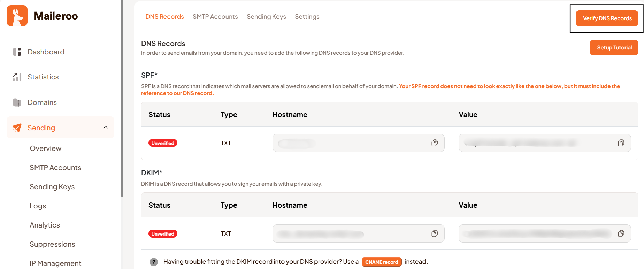Collapse the Sending menu chevron
The width and height of the screenshot is (644, 269).
(x=106, y=128)
